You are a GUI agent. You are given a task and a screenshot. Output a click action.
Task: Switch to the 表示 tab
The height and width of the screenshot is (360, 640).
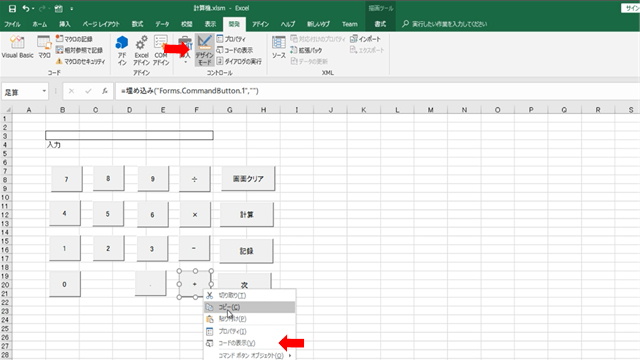click(x=210, y=24)
